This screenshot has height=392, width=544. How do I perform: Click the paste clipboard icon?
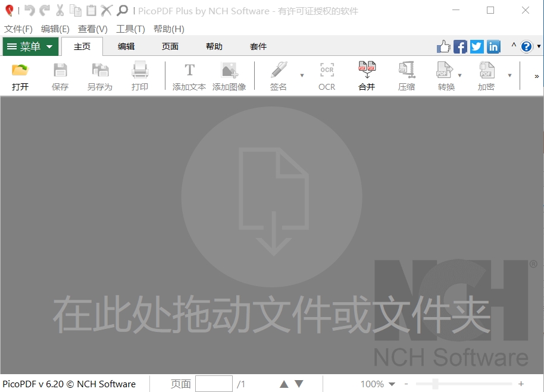tap(91, 10)
